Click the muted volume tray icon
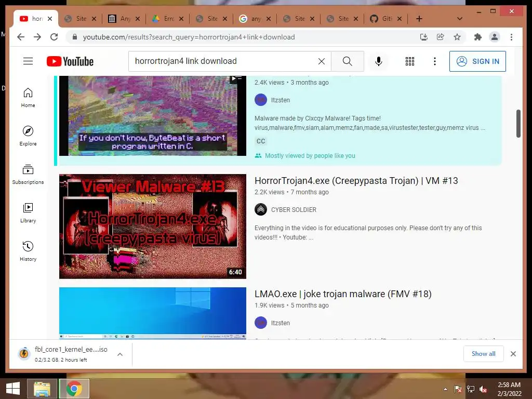Image resolution: width=532 pixels, height=399 pixels. click(x=483, y=389)
